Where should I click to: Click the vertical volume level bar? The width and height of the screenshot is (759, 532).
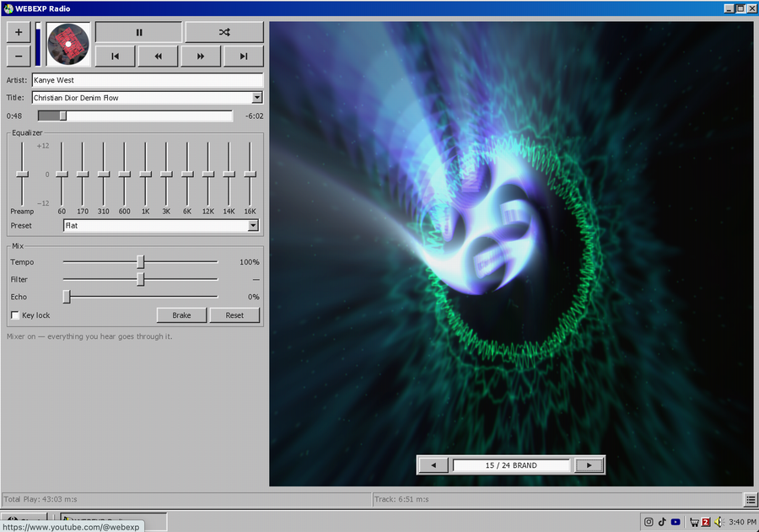(x=38, y=44)
